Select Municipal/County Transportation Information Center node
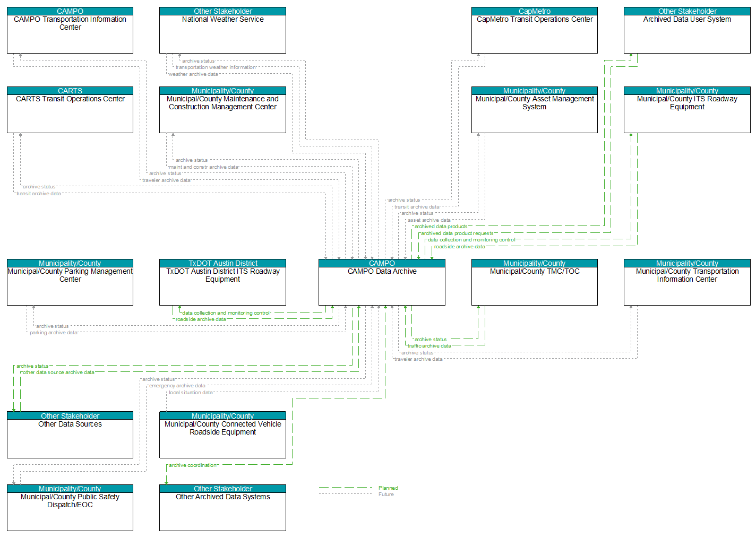 (x=687, y=282)
